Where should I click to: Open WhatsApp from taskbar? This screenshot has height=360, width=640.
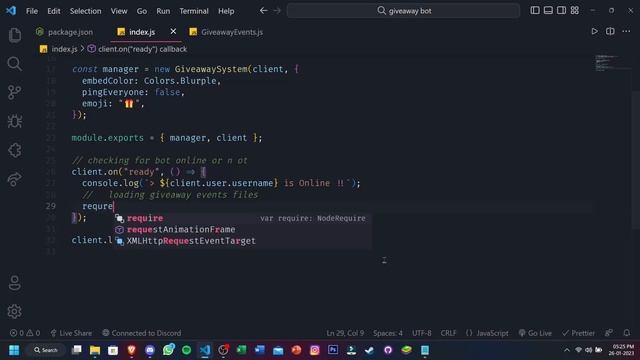(168, 350)
